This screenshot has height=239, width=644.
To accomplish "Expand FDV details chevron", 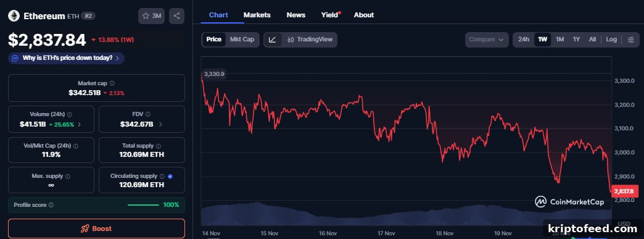I will click(160, 124).
